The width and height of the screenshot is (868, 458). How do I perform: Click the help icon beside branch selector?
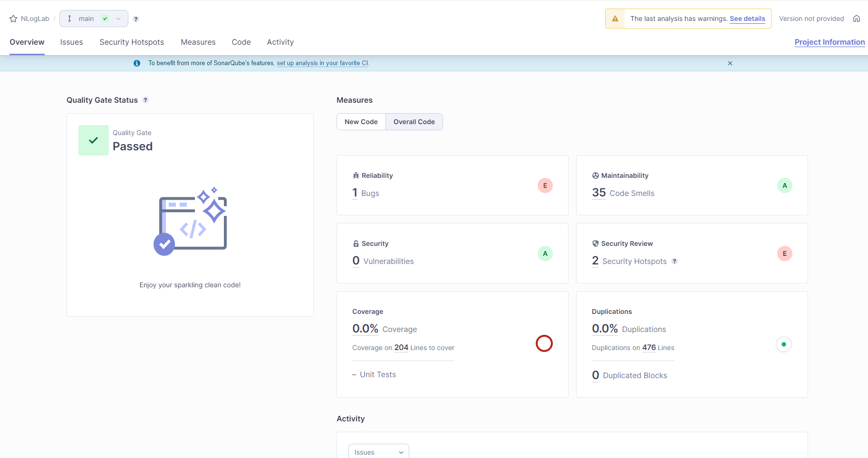click(x=136, y=19)
